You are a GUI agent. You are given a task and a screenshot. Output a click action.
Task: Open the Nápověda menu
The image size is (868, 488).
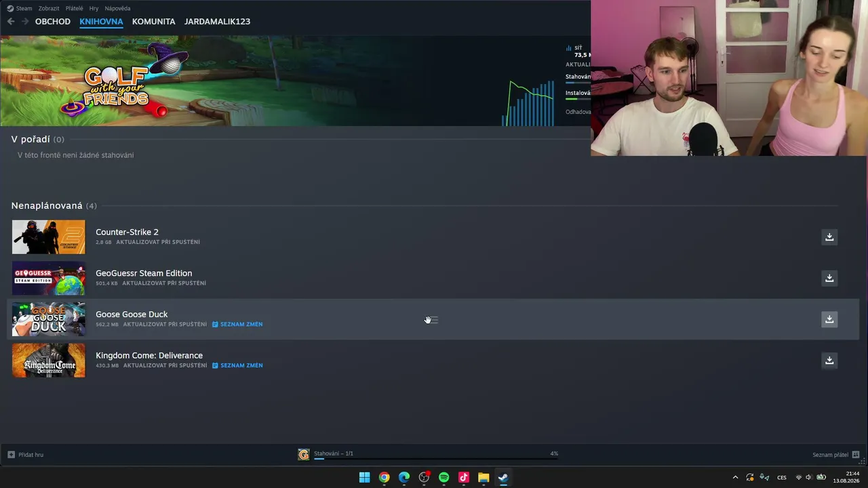pyautogui.click(x=117, y=8)
